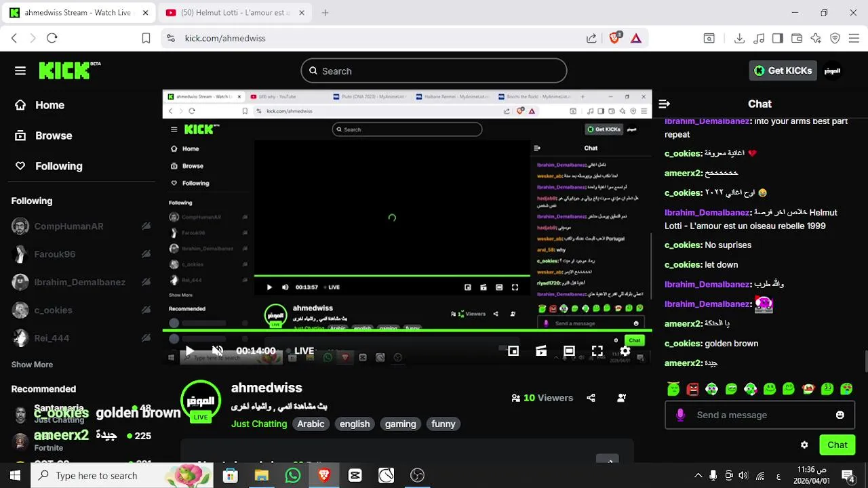868x488 pixels.
Task: Share this page from the address bar
Action: point(591,38)
